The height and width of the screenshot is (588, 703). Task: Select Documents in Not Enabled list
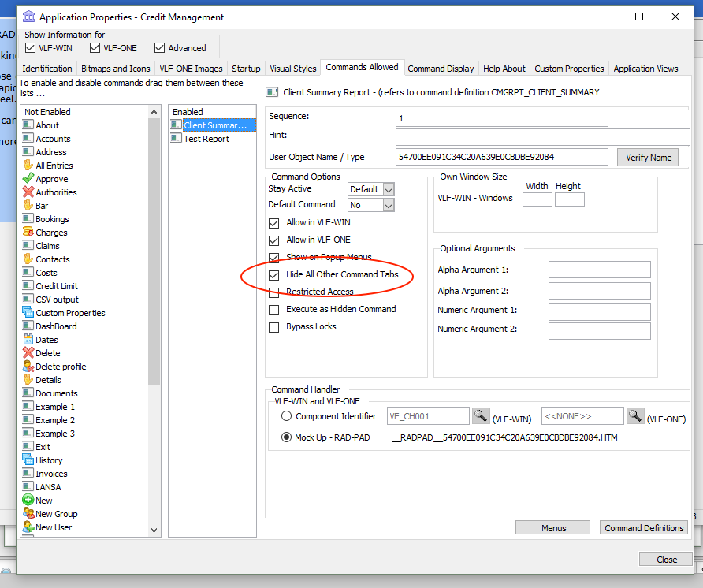pos(57,393)
